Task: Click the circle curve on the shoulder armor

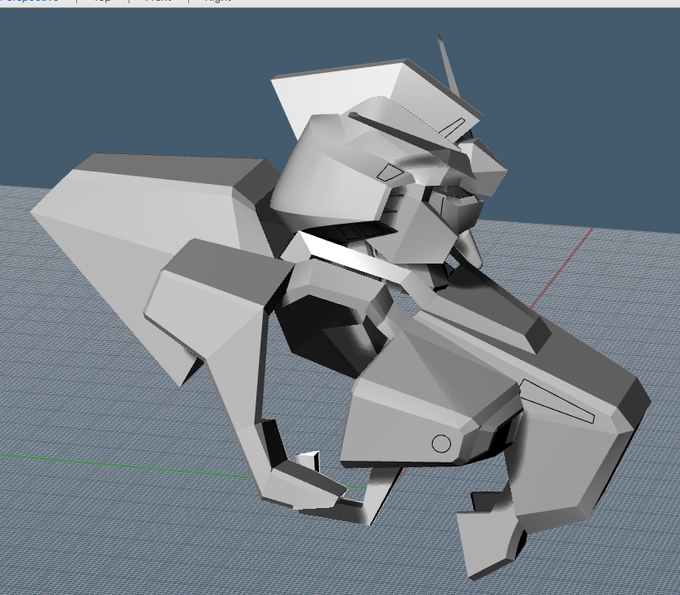Action: point(441,443)
